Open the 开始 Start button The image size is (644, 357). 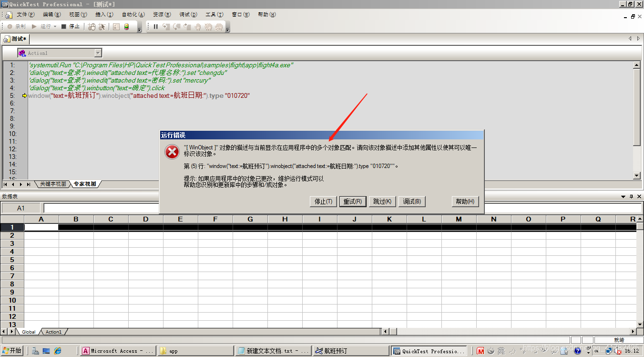[12, 351]
